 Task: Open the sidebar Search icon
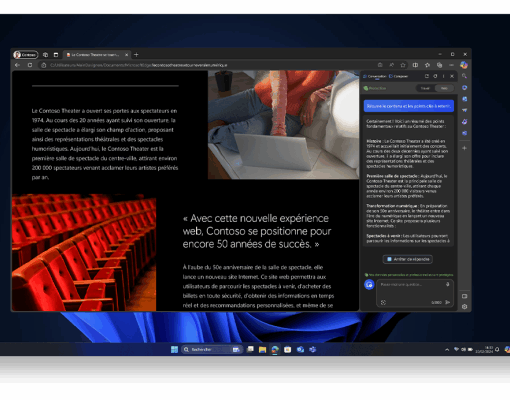coord(464,76)
